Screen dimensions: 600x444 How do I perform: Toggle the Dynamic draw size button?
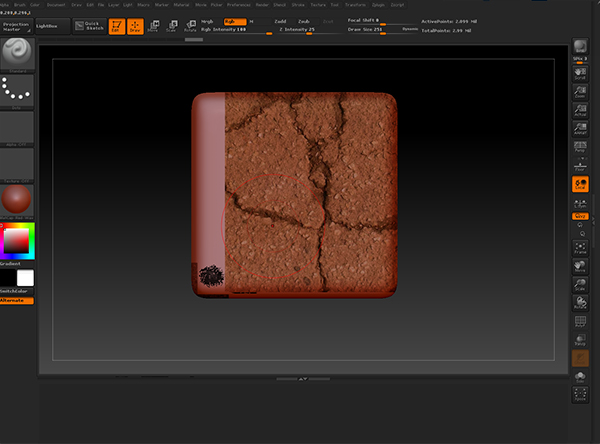pos(409,29)
